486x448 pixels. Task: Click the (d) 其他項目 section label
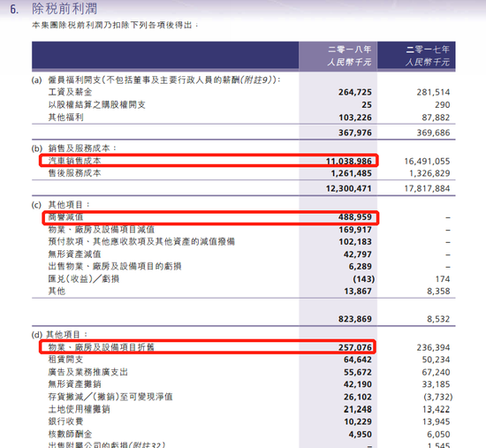(60, 335)
